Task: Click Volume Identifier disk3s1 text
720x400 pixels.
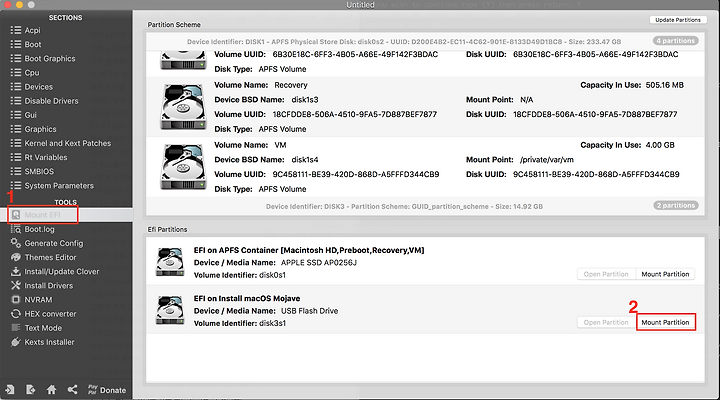Action: pyautogui.click(x=240, y=323)
